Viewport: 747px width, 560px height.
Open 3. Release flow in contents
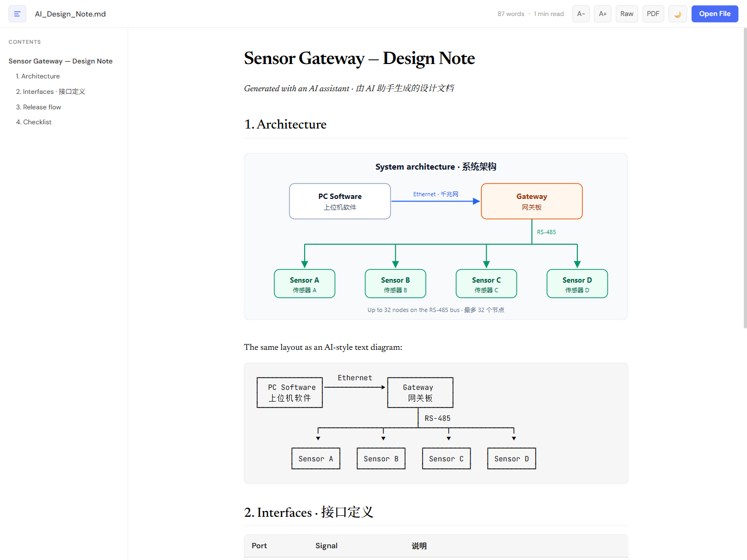(38, 107)
